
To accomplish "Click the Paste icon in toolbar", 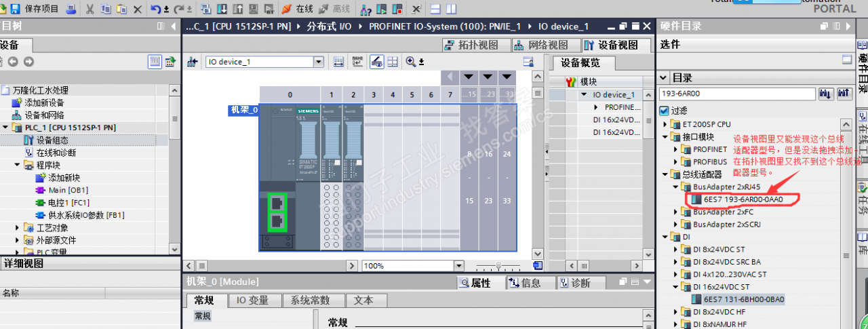I will coord(121,9).
